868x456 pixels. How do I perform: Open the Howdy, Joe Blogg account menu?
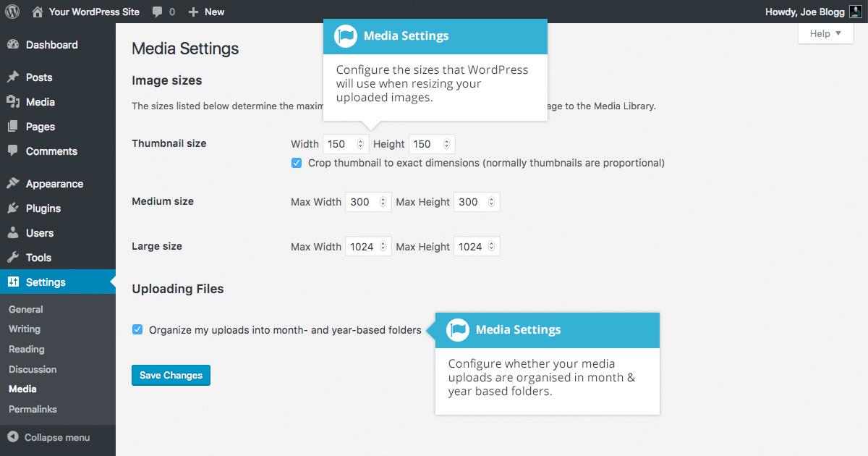click(813, 12)
